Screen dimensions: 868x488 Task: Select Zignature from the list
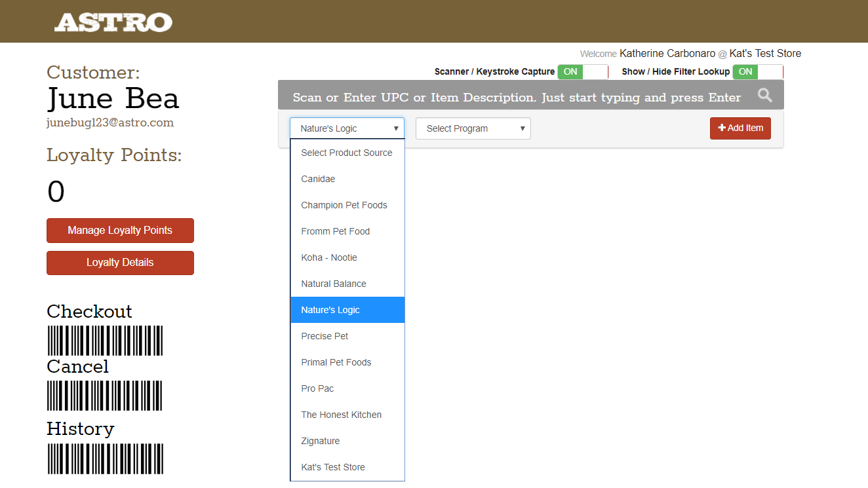[347, 441]
